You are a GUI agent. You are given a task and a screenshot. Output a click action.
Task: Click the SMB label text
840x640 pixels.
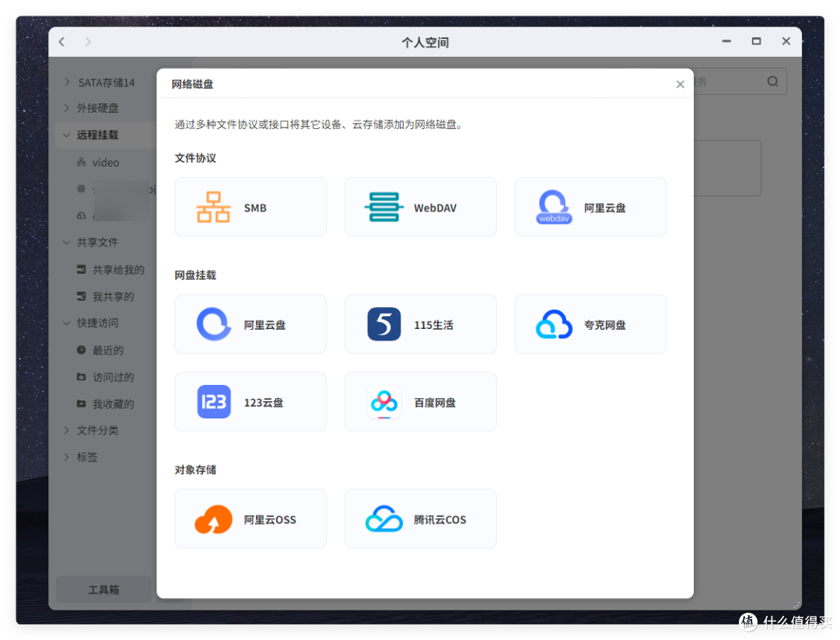pyautogui.click(x=255, y=208)
